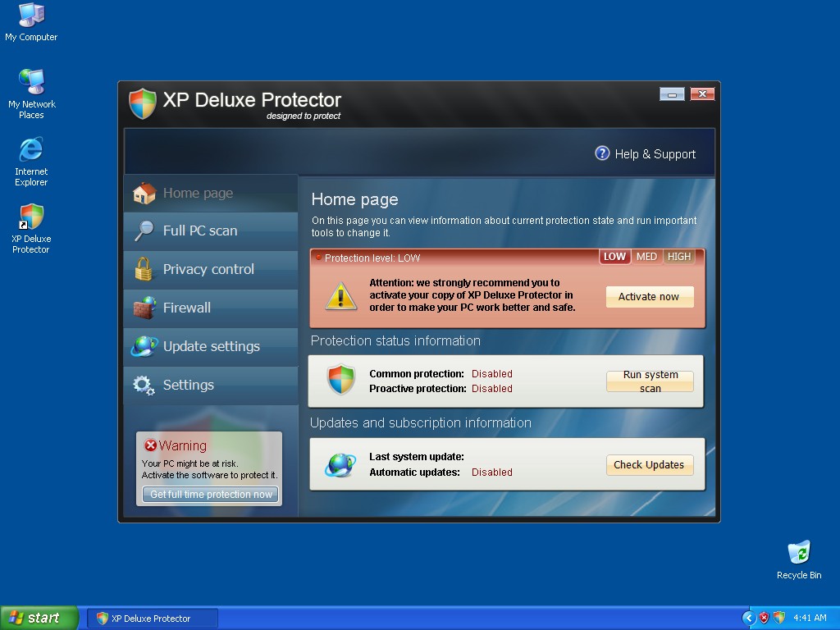Click the gears Settings icon

pos(144,385)
